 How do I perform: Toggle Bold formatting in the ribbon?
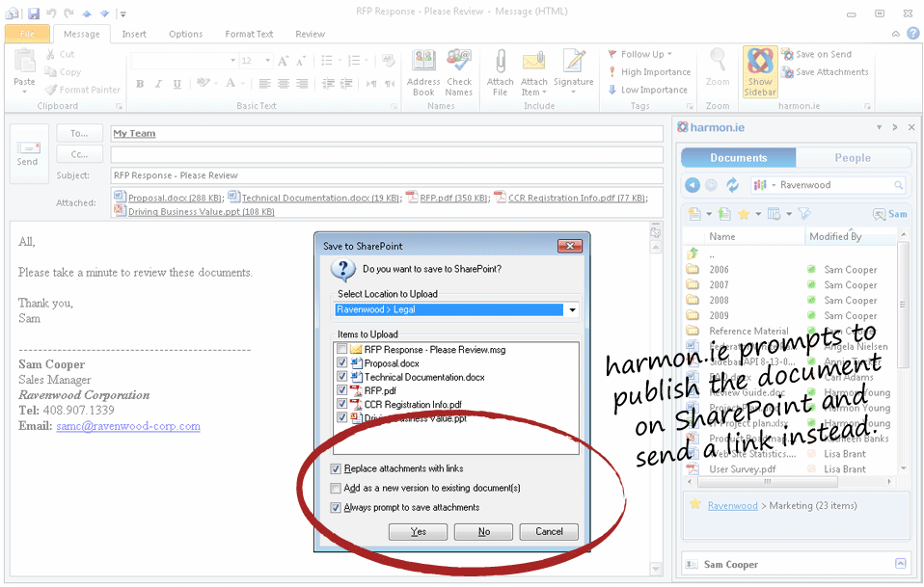pos(140,84)
